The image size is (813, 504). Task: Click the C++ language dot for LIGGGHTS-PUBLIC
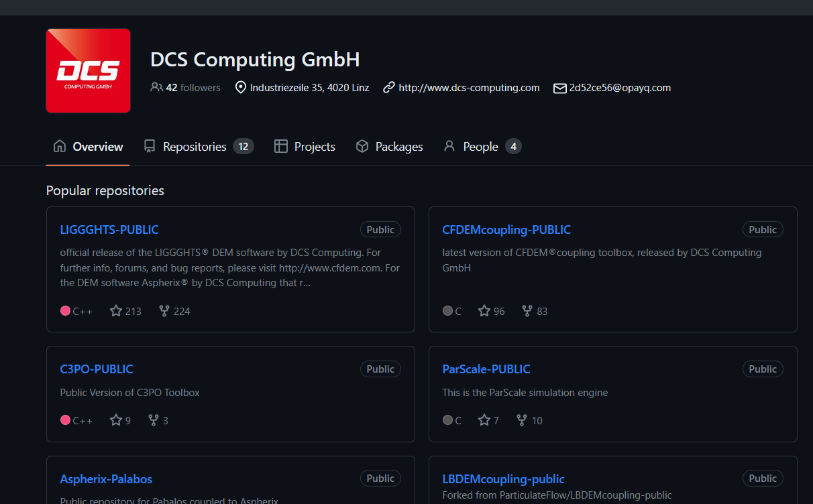tap(65, 311)
